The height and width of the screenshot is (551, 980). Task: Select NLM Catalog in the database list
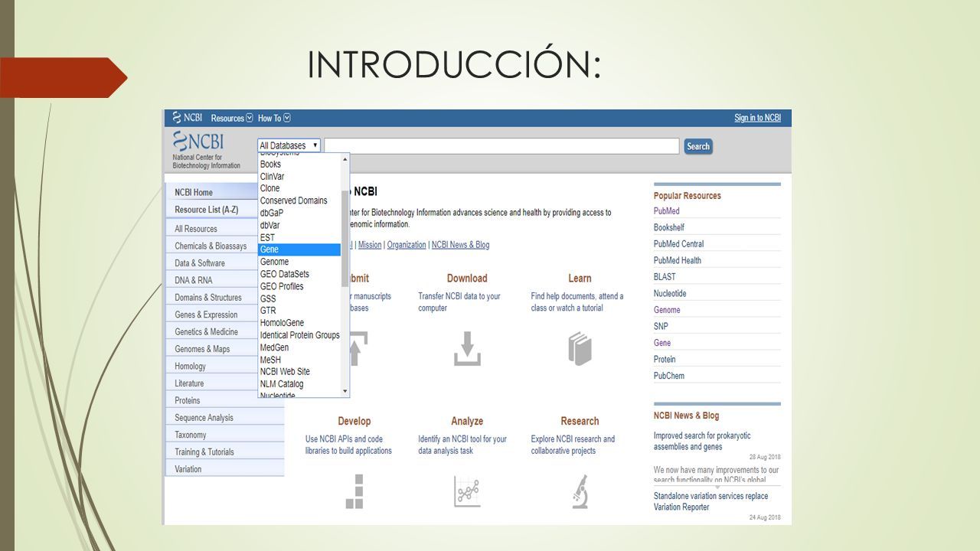coord(299,384)
